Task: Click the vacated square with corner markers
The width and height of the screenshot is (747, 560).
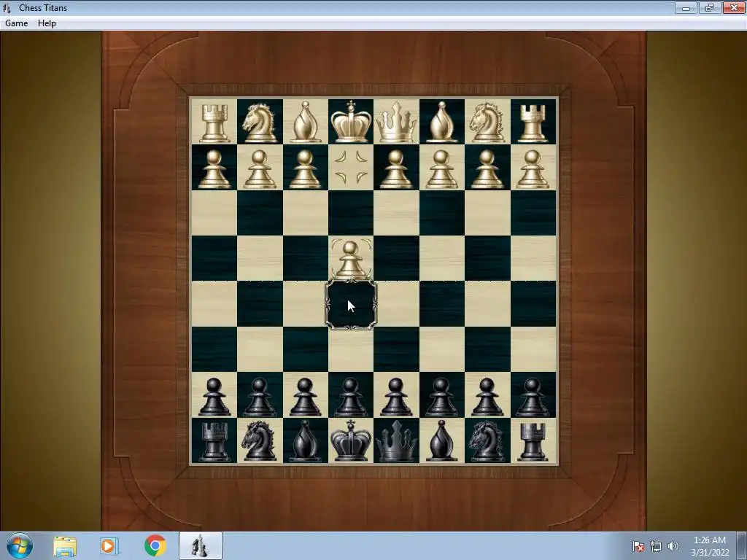Action: tap(351, 167)
